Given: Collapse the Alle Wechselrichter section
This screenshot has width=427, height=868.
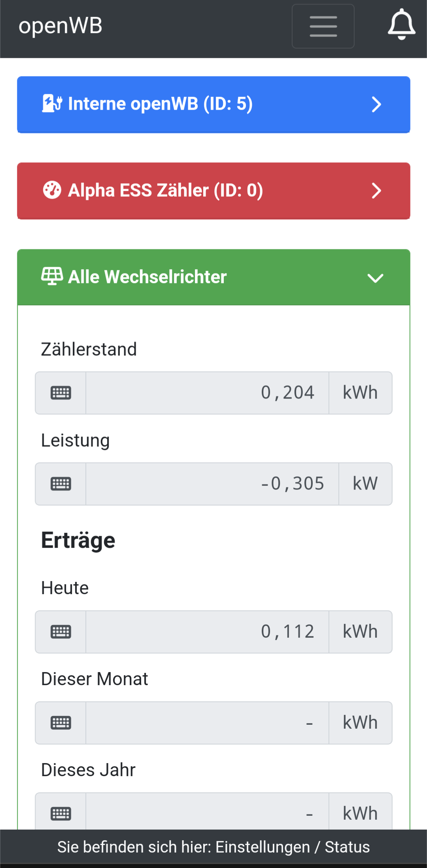Looking at the screenshot, I should point(375,278).
